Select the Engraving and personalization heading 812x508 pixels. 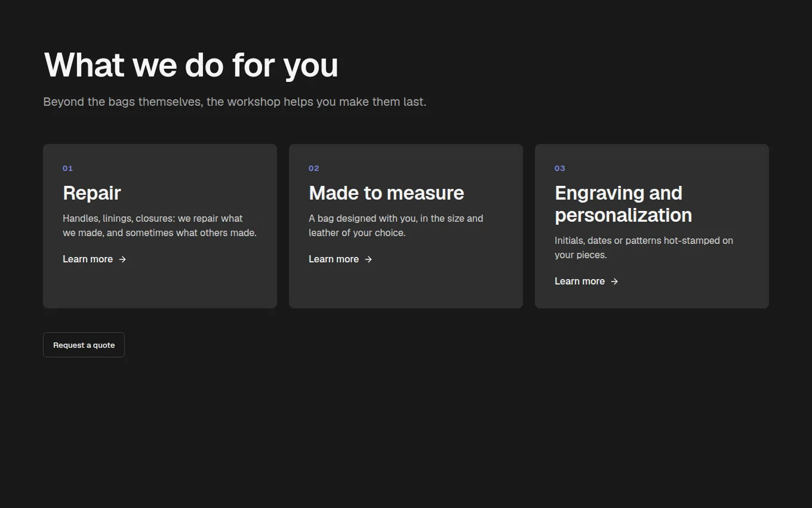pyautogui.click(x=623, y=204)
